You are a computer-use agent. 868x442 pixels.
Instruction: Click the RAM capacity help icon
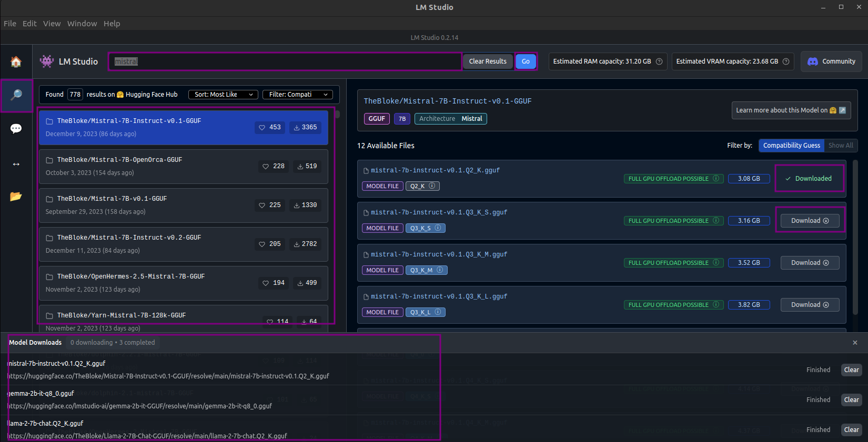click(659, 61)
